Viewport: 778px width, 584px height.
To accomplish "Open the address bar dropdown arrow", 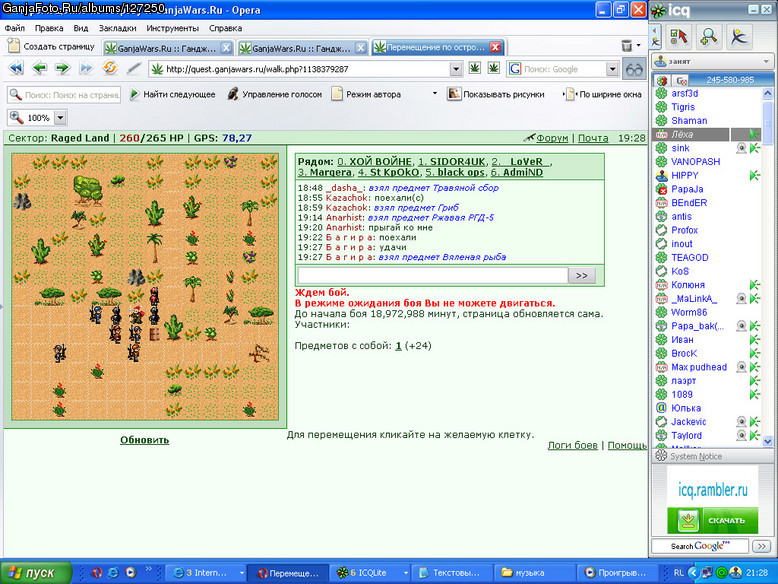I will 456,69.
